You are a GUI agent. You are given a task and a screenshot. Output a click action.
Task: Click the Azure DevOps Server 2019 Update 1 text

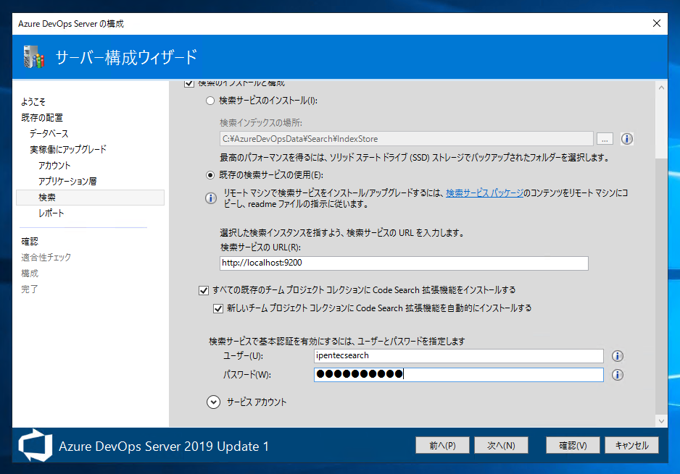(x=164, y=446)
